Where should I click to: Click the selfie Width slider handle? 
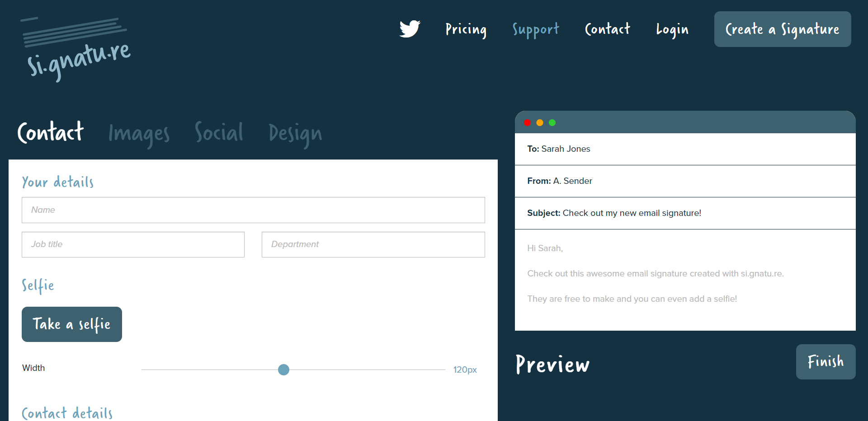[x=283, y=370]
